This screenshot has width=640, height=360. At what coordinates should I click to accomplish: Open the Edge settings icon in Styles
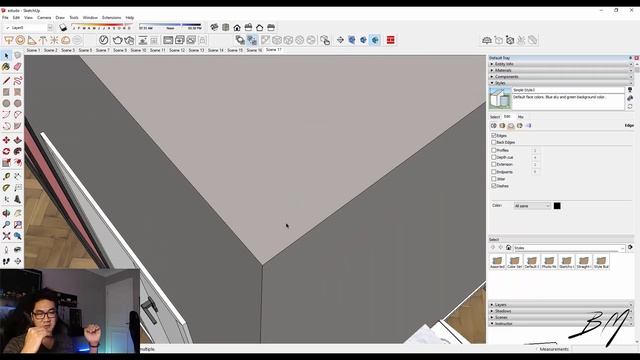493,126
